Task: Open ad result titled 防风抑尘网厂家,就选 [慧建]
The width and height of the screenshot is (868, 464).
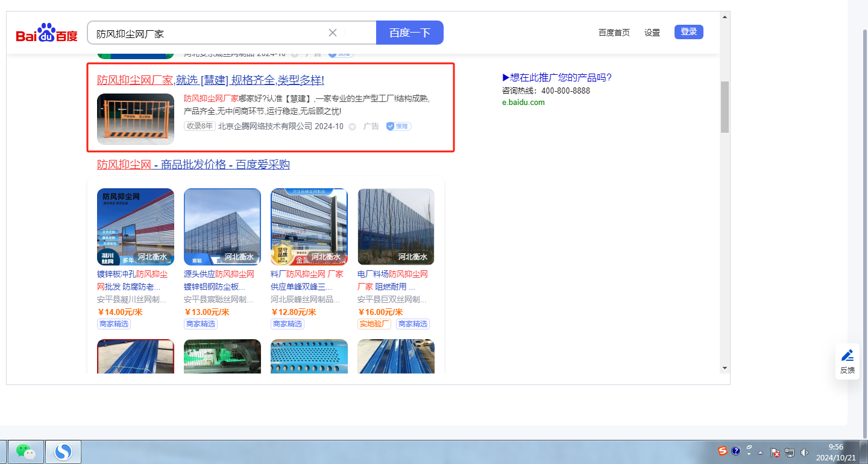Action: tap(210, 80)
